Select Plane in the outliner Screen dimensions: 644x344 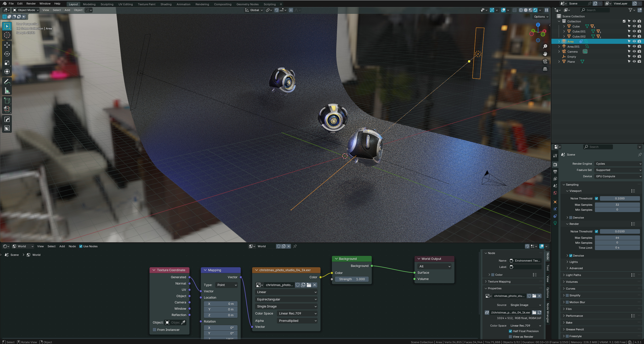[571, 62]
